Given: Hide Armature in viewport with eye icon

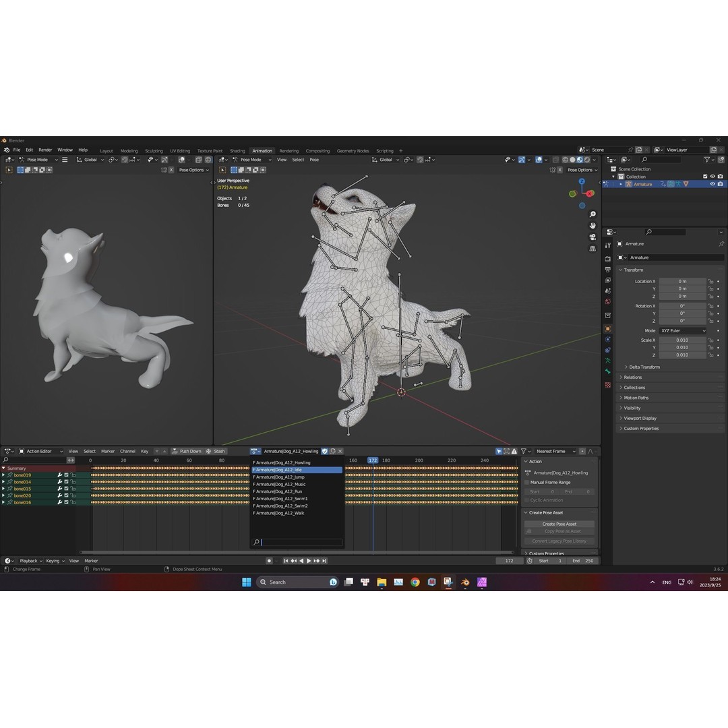Looking at the screenshot, I should pos(712,184).
